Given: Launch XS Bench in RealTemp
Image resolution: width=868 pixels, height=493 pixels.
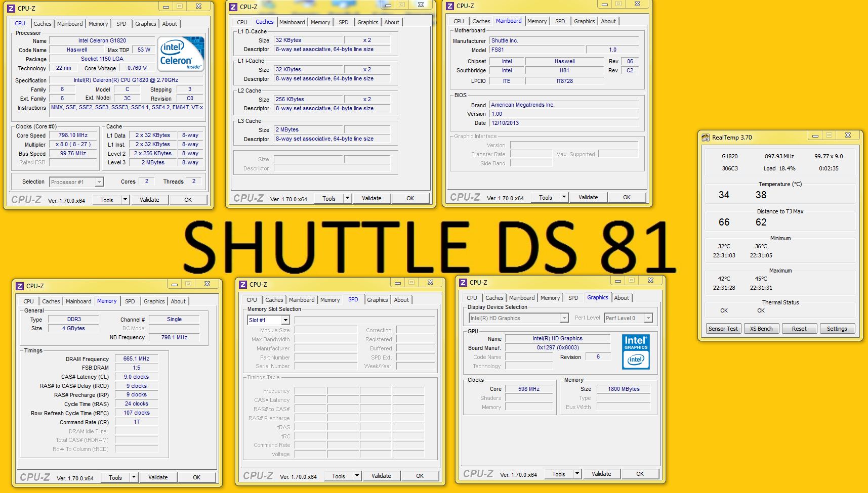Looking at the screenshot, I should coord(761,328).
